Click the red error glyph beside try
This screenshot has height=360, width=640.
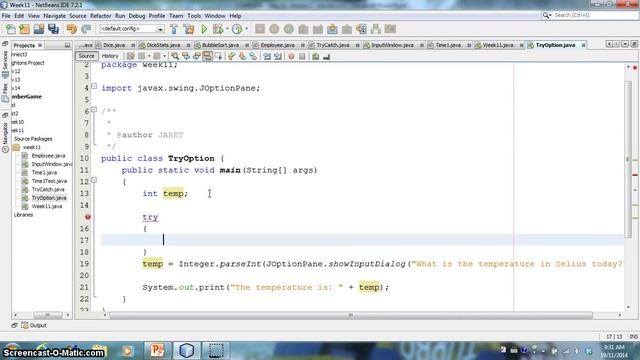coord(88,217)
